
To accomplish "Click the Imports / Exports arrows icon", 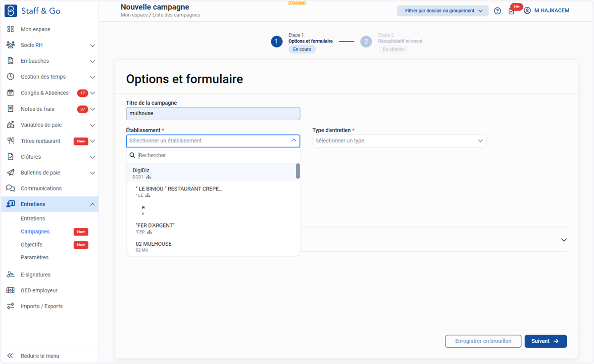I will (10, 306).
